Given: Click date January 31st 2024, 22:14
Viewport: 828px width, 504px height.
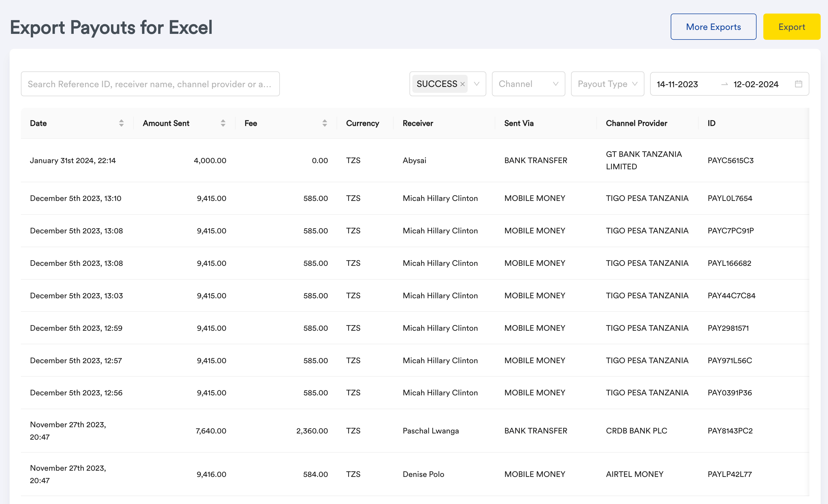Looking at the screenshot, I should pos(73,161).
